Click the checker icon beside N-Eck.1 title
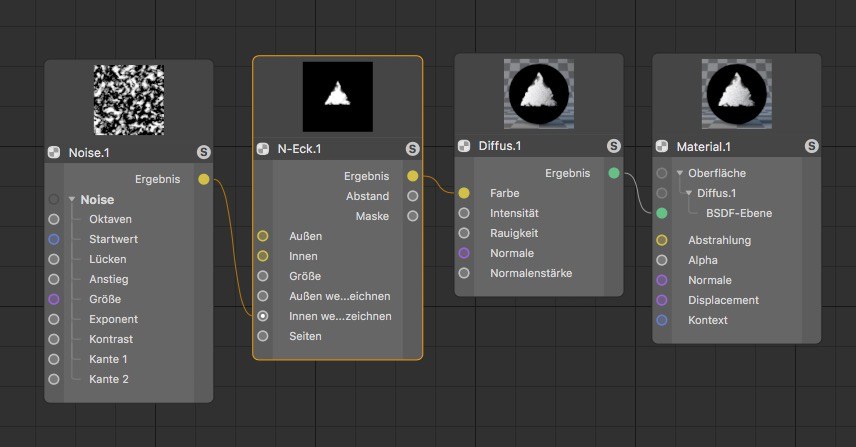The width and height of the screenshot is (856, 447). pyautogui.click(x=263, y=149)
